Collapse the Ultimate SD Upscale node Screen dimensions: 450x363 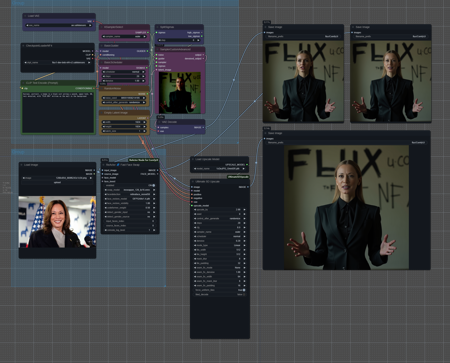tap(193, 181)
